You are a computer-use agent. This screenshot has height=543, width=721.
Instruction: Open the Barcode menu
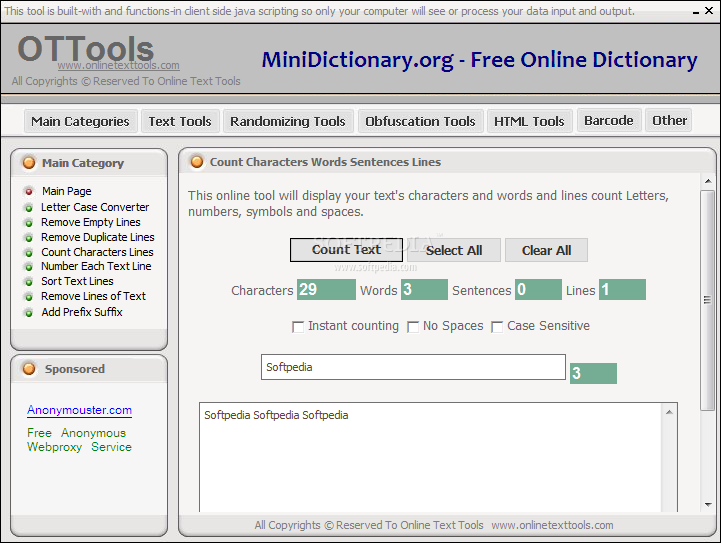pyautogui.click(x=609, y=120)
